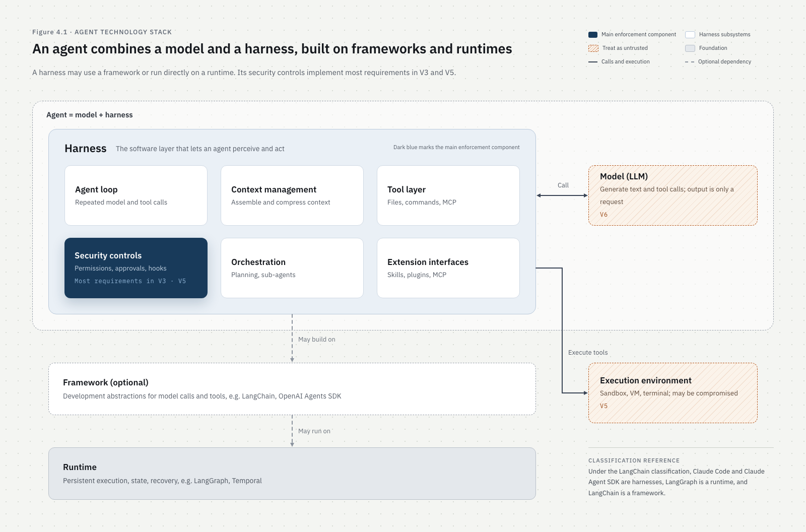Click the Framework (optional) box
This screenshot has height=532, width=806.
click(292, 389)
